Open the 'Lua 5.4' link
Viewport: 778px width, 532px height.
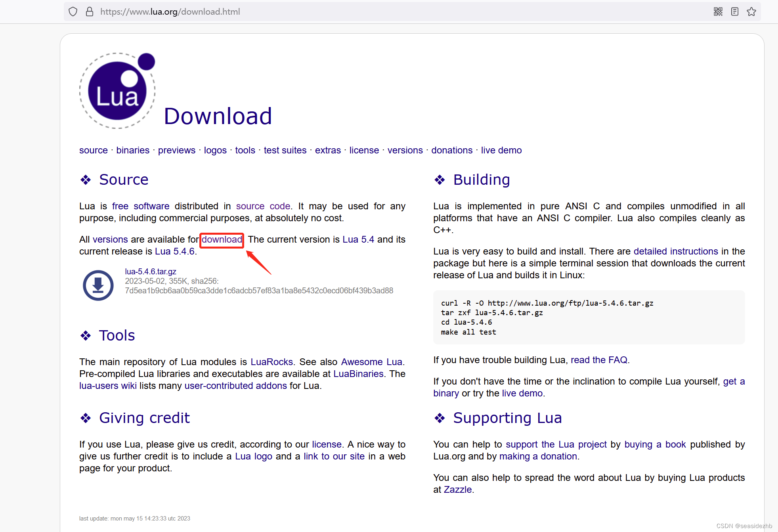(x=358, y=239)
